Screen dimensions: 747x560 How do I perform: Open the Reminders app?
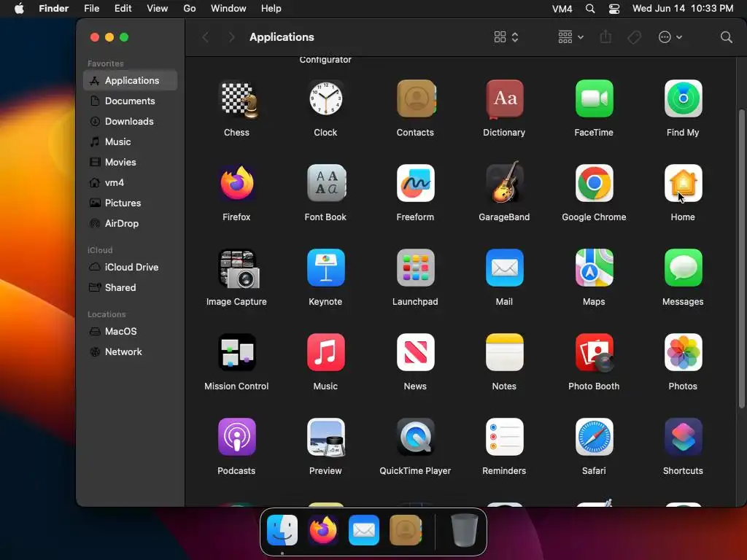click(x=505, y=437)
